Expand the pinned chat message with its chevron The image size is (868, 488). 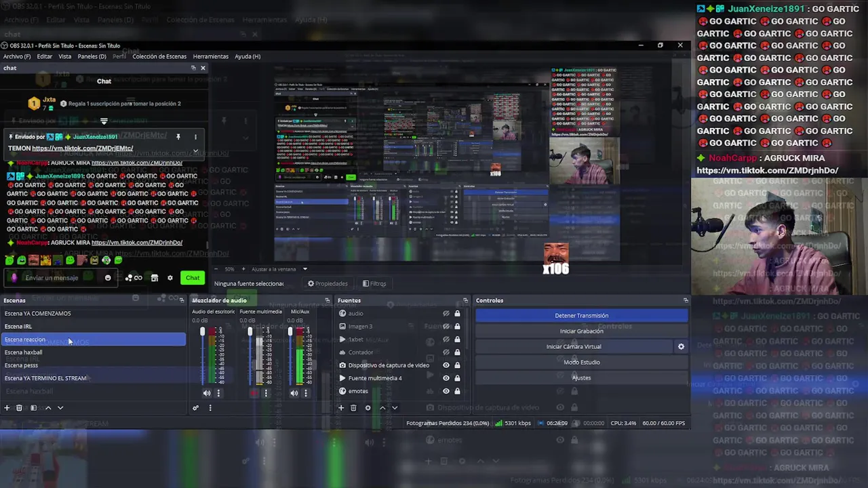pyautogui.click(x=195, y=151)
